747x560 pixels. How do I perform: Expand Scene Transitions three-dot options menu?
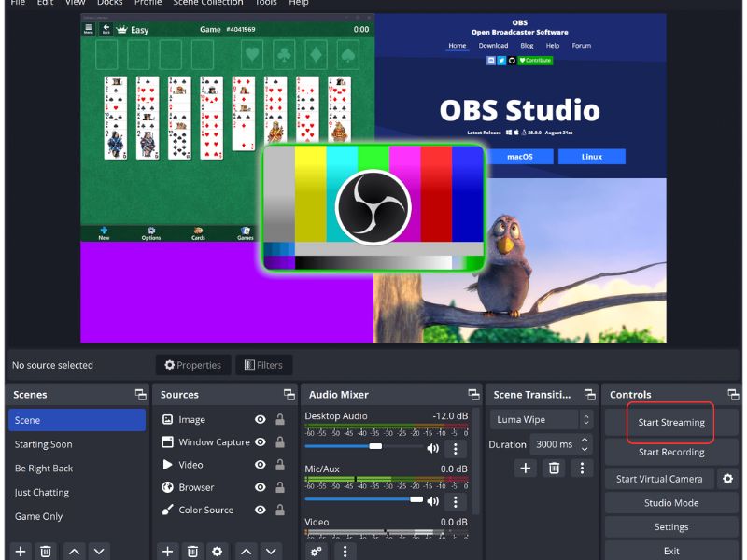pyautogui.click(x=582, y=468)
